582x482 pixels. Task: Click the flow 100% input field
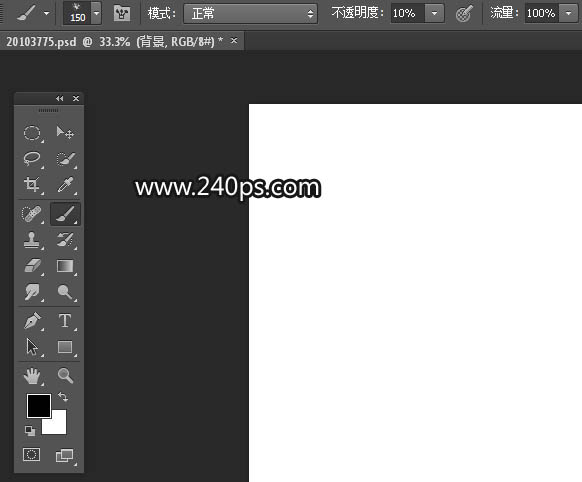coord(541,14)
